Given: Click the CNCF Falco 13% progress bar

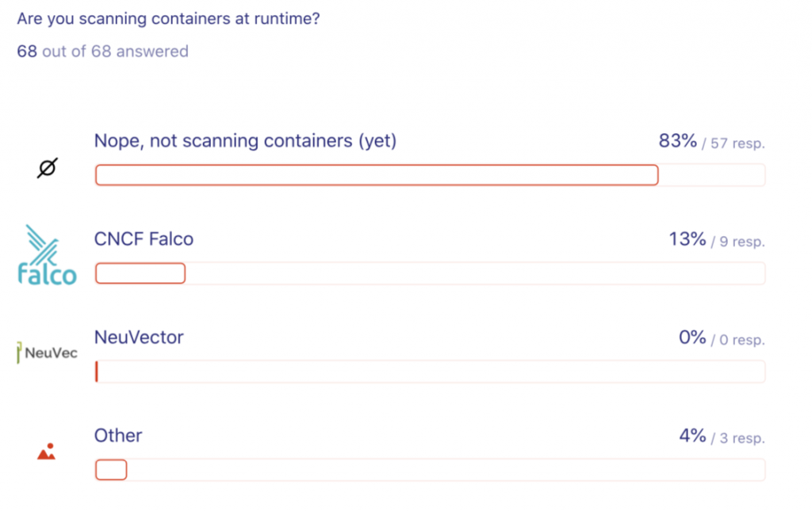Looking at the screenshot, I should (x=140, y=273).
